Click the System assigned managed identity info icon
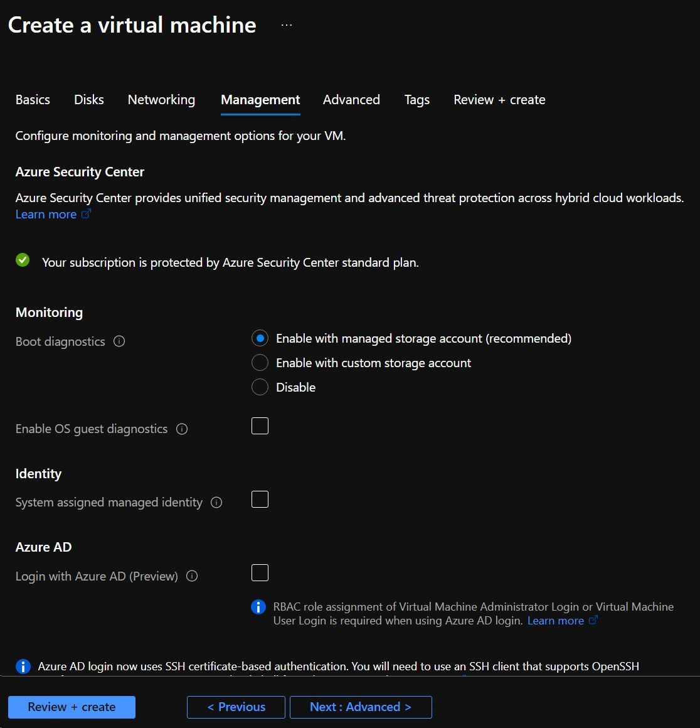Viewport: 700px width, 728px height. (x=216, y=502)
